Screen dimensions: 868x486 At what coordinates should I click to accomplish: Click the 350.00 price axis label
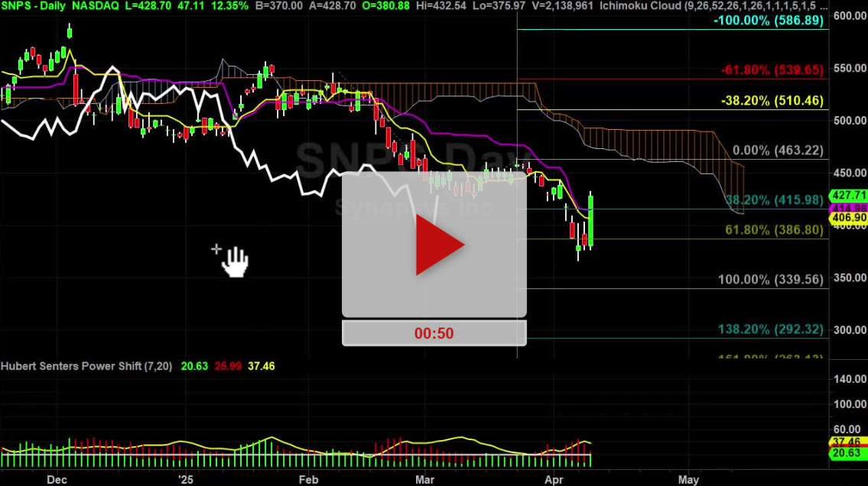[x=850, y=277]
